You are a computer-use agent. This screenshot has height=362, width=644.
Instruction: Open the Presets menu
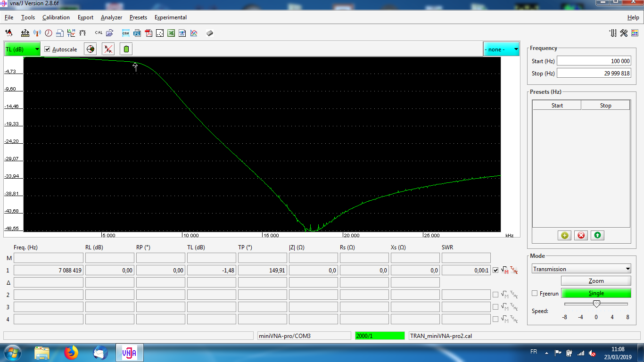pyautogui.click(x=138, y=17)
